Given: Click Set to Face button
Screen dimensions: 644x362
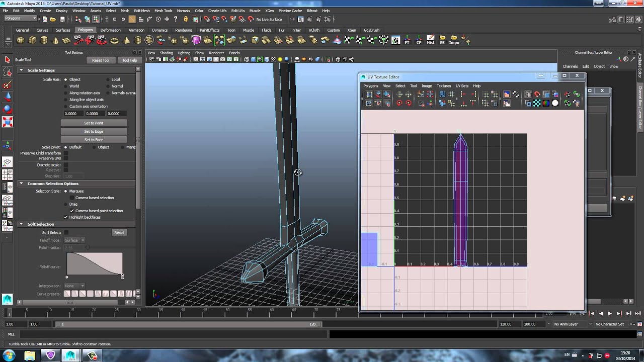Looking at the screenshot, I should (x=94, y=140).
